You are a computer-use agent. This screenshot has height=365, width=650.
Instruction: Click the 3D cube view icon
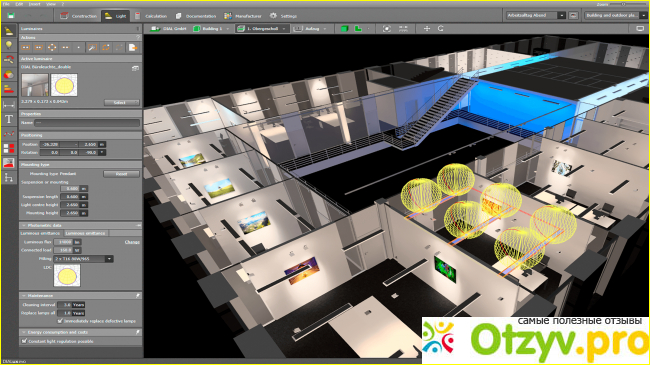click(x=344, y=29)
